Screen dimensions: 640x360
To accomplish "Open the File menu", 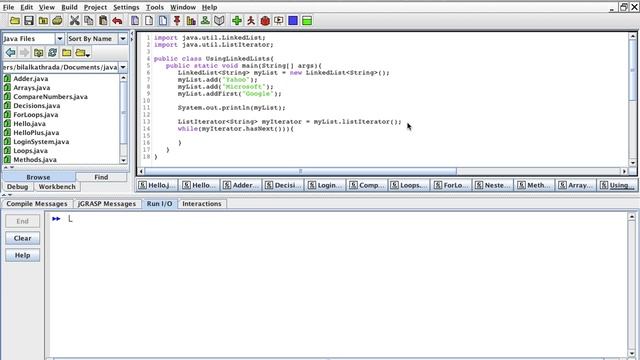I will 8,7.
